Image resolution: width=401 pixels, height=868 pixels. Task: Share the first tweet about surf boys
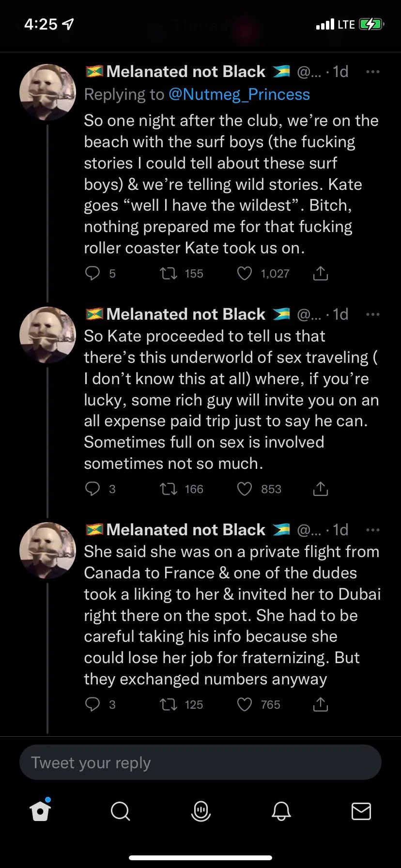point(320,274)
